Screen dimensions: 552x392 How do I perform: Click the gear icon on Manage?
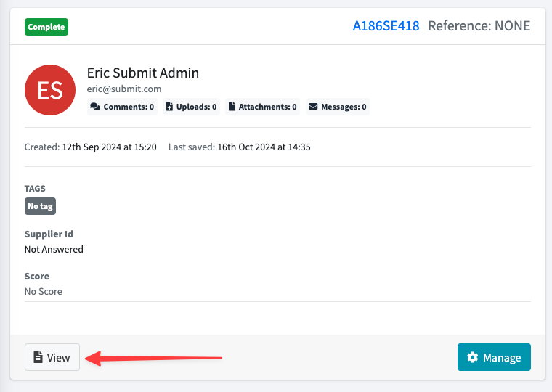pos(472,357)
